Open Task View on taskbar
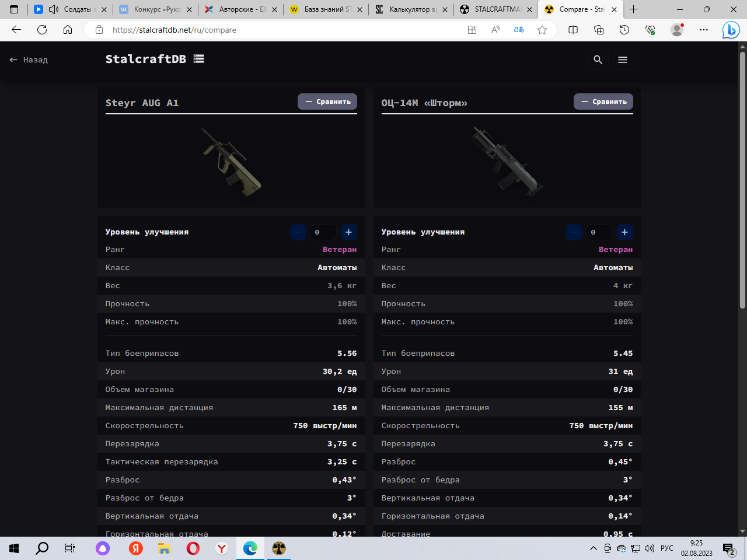Viewport: 747px width, 560px height. click(70, 548)
